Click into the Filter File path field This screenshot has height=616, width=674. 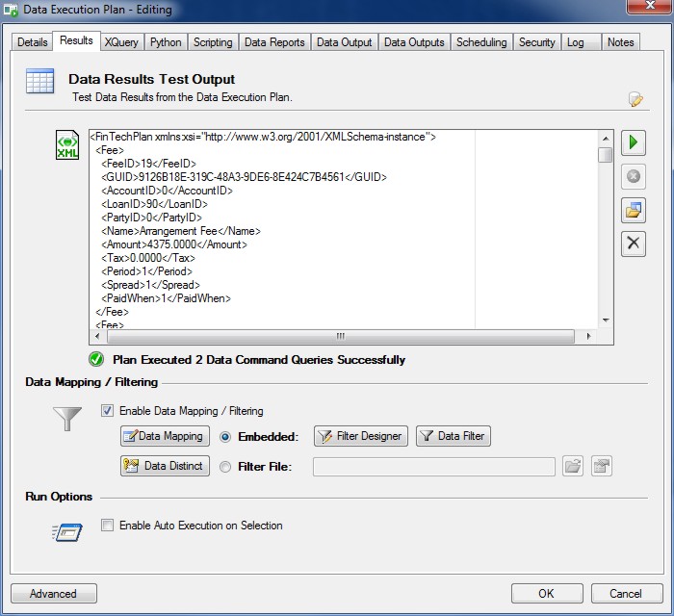[x=433, y=467]
